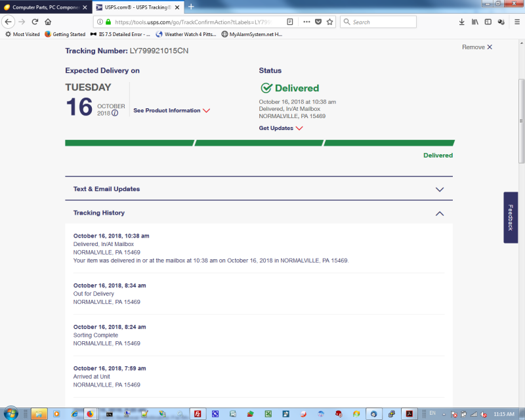Viewport: 525px width, 420px height.
Task: Expand See Product Information
Action: [171, 111]
